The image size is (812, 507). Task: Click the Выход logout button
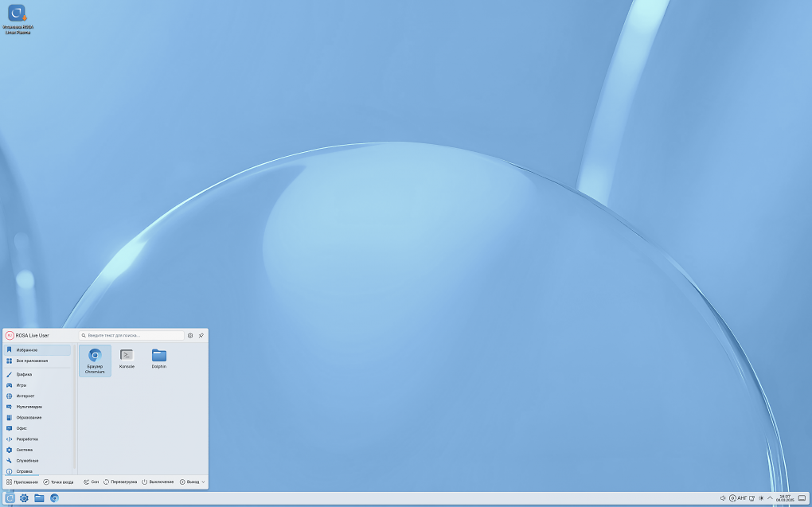(189, 482)
